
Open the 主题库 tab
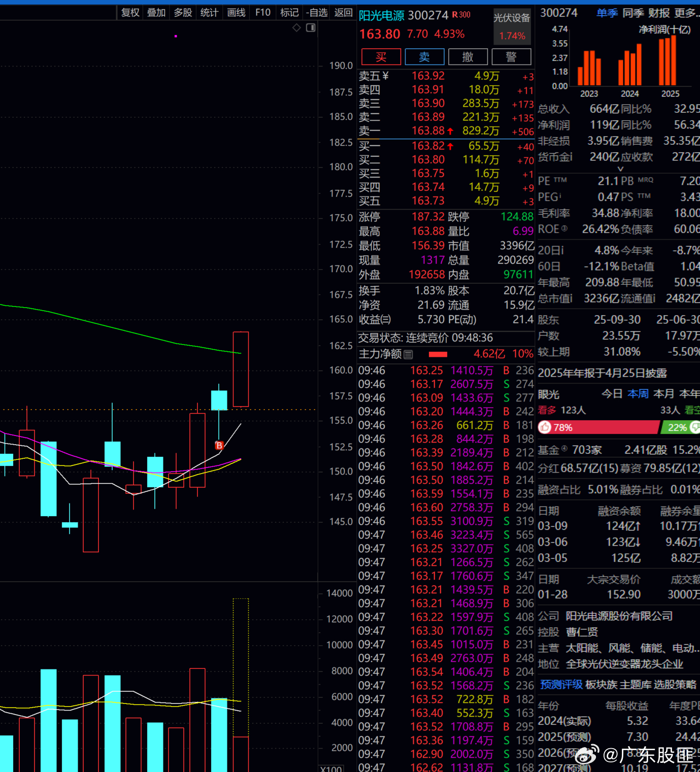636,685
